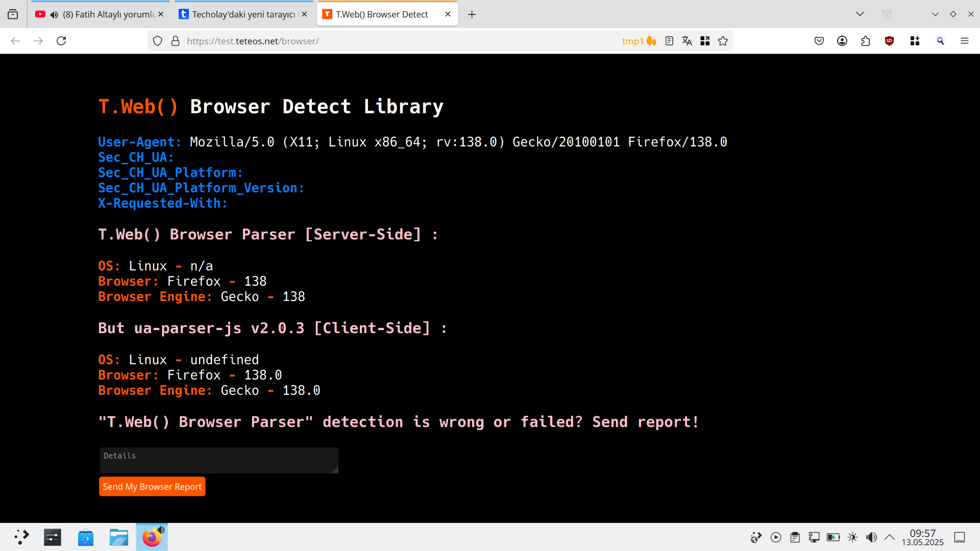Click the ua-parser-js v2.0.3 Client-Side heading
The width and height of the screenshot is (980, 551).
point(273,328)
